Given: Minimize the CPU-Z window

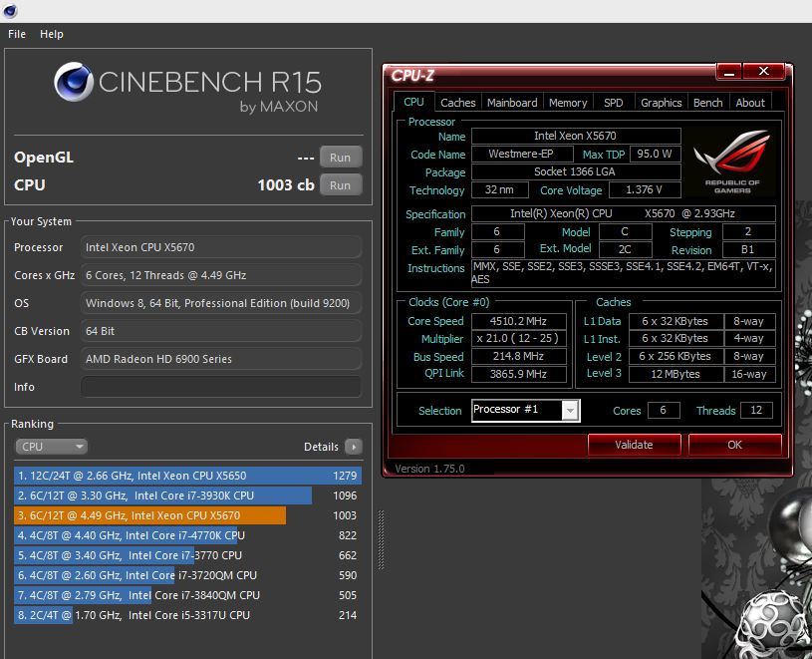Looking at the screenshot, I should click(x=729, y=72).
